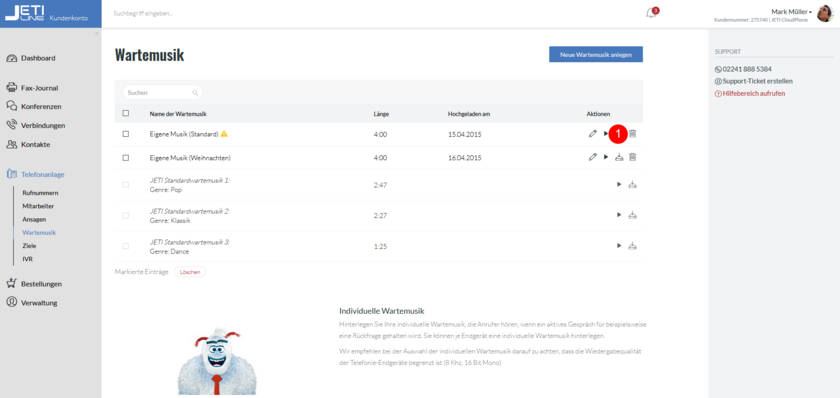840x398 pixels.
Task: Play JETI Standardwartemusik 1 Pop
Action: [x=619, y=184]
